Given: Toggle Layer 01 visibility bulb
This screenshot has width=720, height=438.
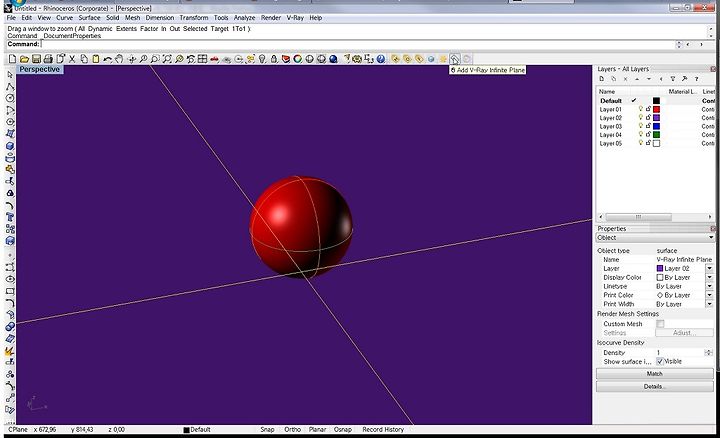Looking at the screenshot, I should (x=641, y=109).
